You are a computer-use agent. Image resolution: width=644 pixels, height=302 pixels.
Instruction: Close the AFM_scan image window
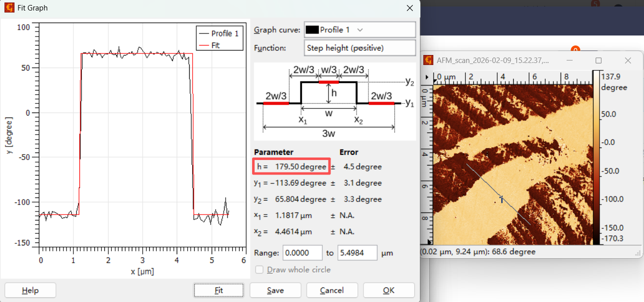tap(628, 60)
